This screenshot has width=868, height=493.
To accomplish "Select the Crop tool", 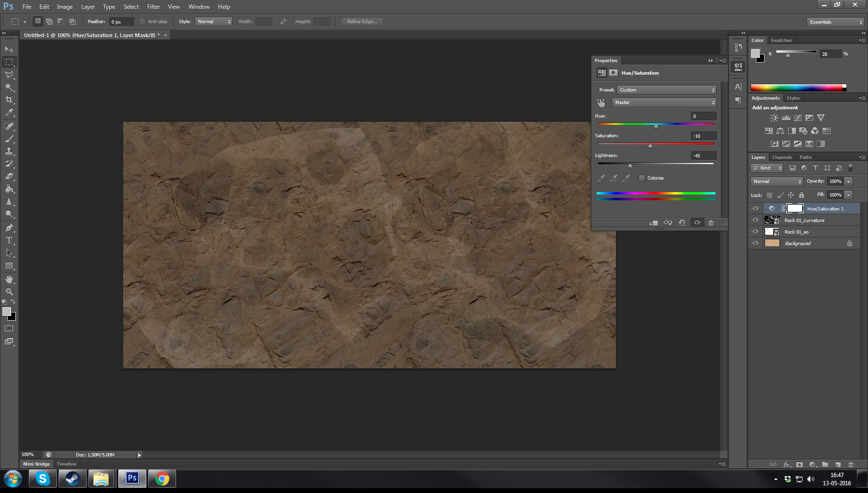I will pyautogui.click(x=9, y=100).
